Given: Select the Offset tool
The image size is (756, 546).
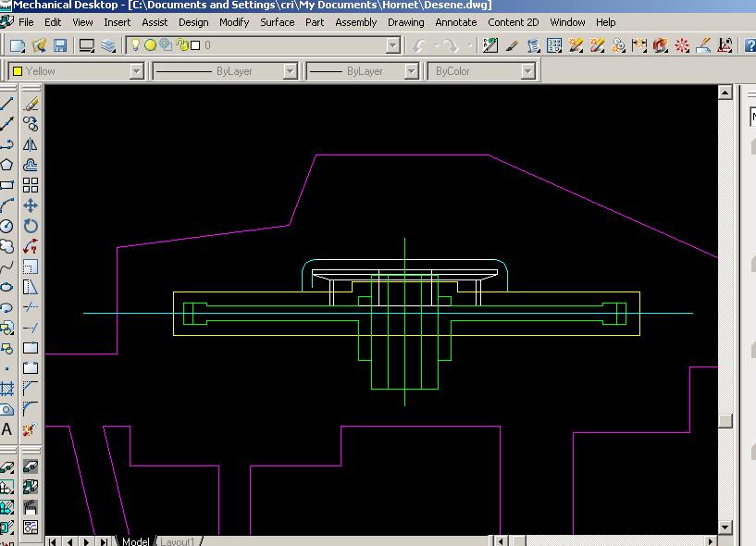Looking at the screenshot, I should 31,165.
